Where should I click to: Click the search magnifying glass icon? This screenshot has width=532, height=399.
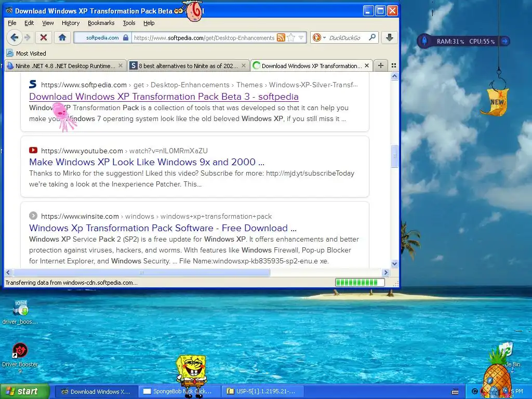(x=372, y=37)
